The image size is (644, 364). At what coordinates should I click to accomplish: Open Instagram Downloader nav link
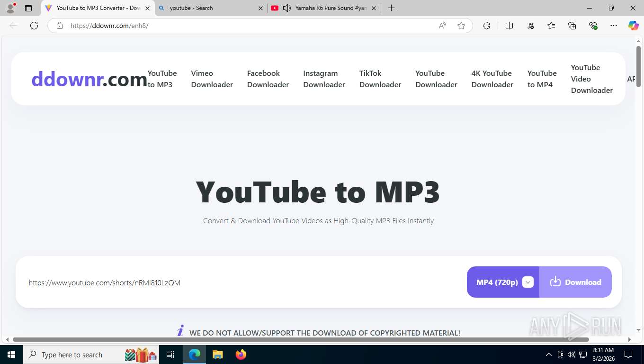(324, 79)
